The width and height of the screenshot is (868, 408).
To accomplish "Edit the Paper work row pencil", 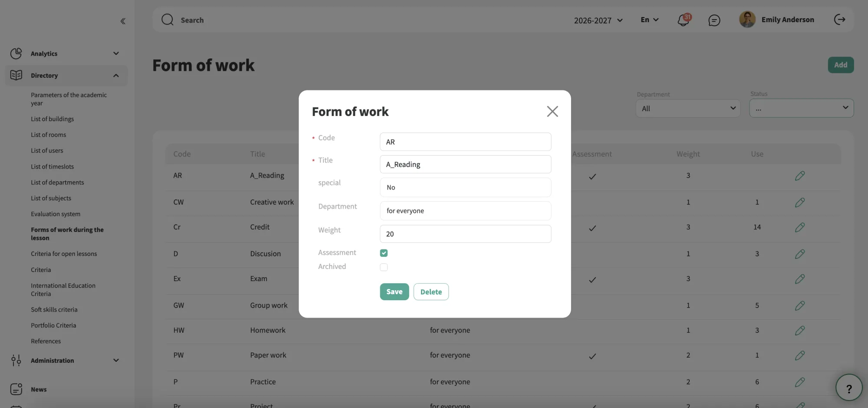I will click(x=800, y=355).
